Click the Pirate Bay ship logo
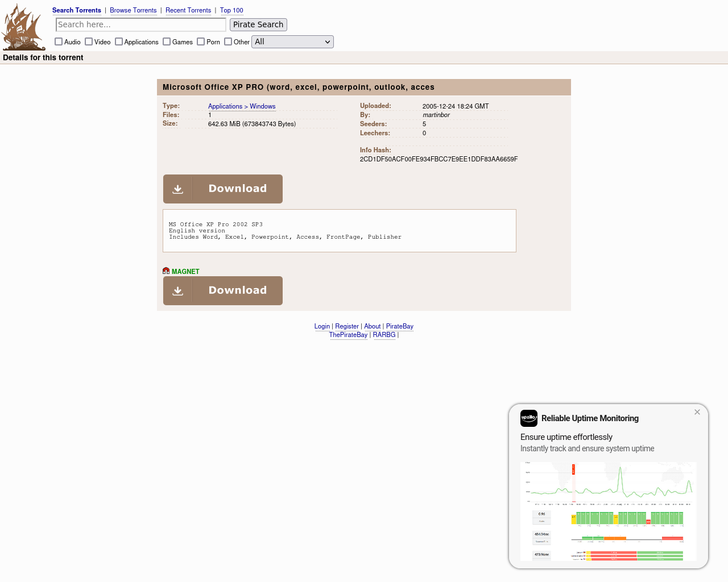 (23, 27)
